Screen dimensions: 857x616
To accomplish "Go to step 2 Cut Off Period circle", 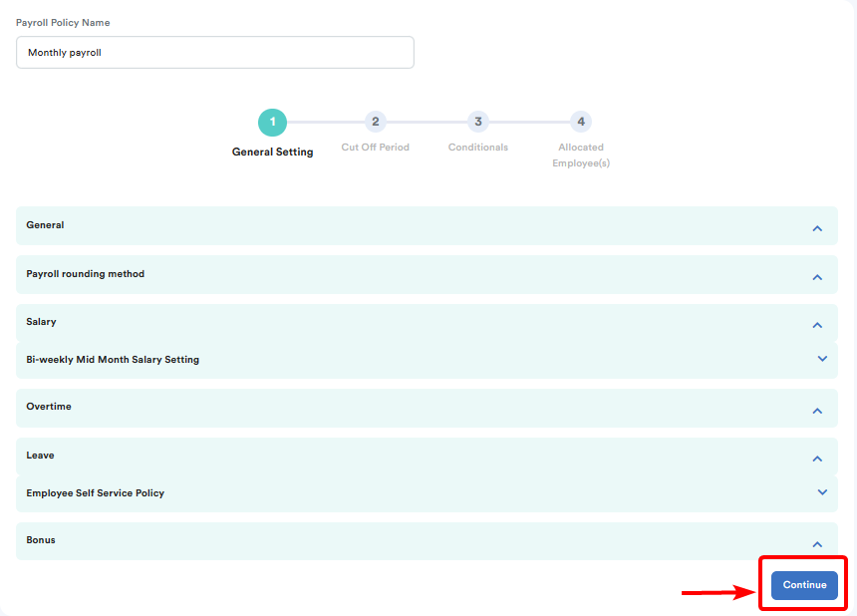I will tap(376, 122).
